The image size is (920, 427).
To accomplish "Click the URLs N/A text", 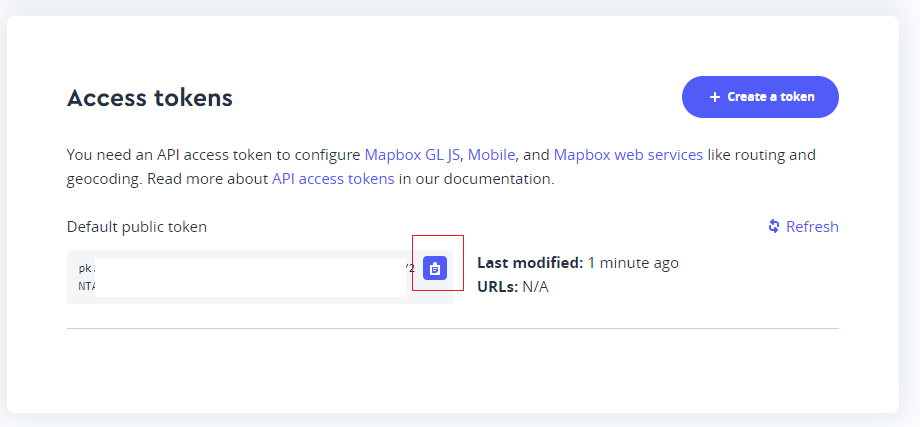I will 513,287.
